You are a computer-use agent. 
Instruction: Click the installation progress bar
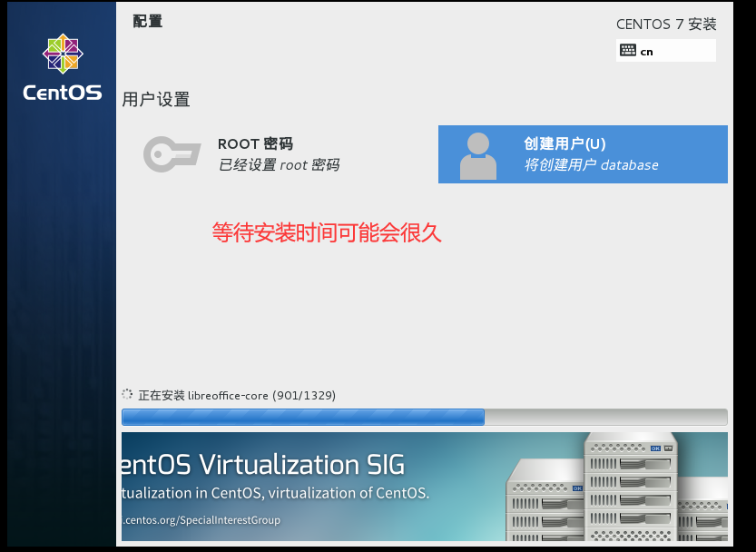pos(425,417)
